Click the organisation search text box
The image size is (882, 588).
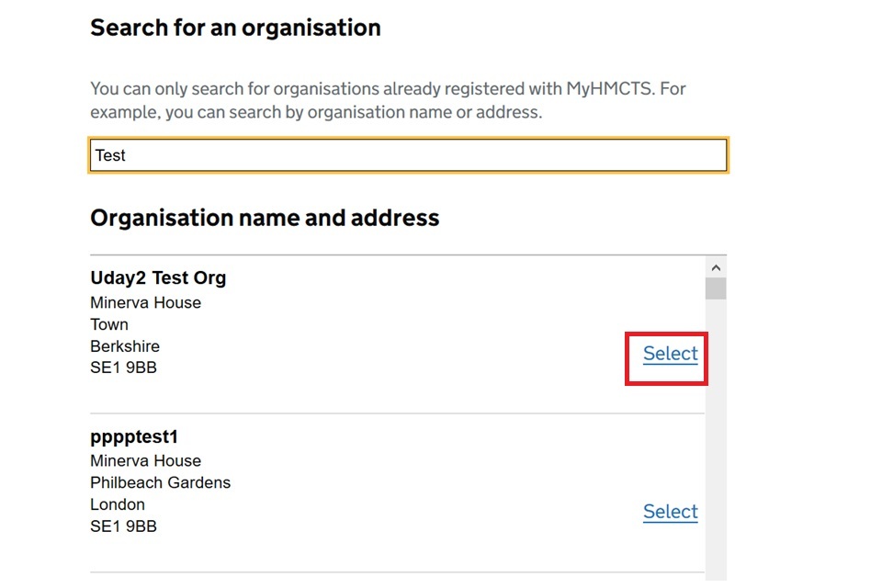coord(409,155)
